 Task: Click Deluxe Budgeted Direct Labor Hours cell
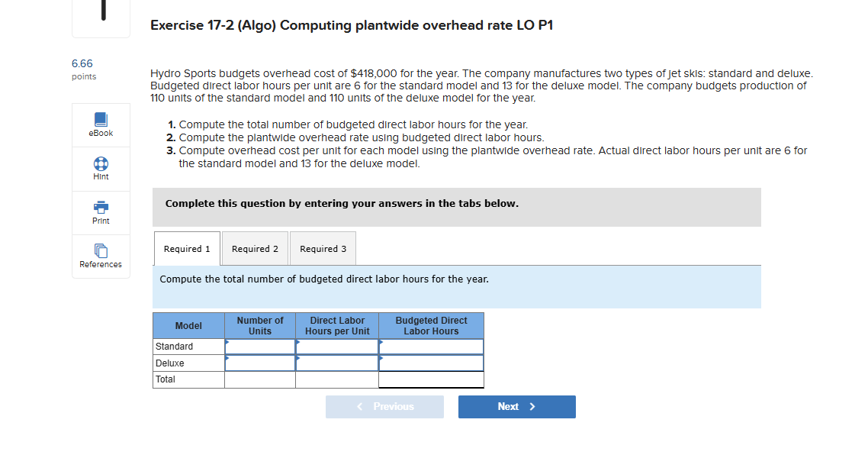(431, 363)
